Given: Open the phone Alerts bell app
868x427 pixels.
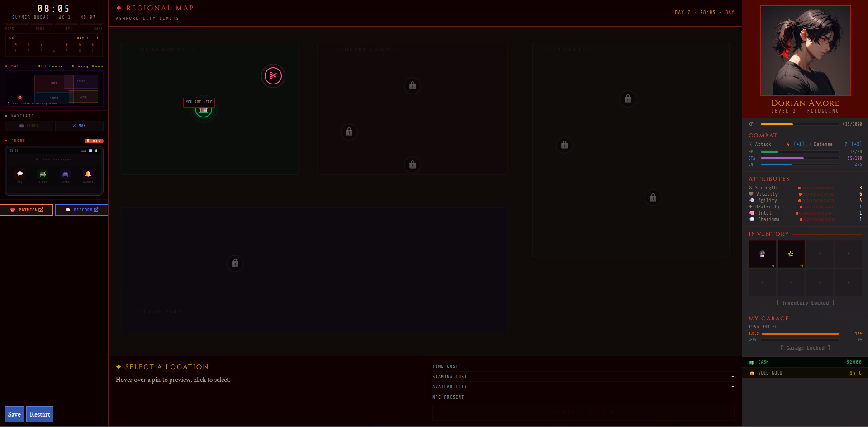Looking at the screenshot, I should 88,174.
